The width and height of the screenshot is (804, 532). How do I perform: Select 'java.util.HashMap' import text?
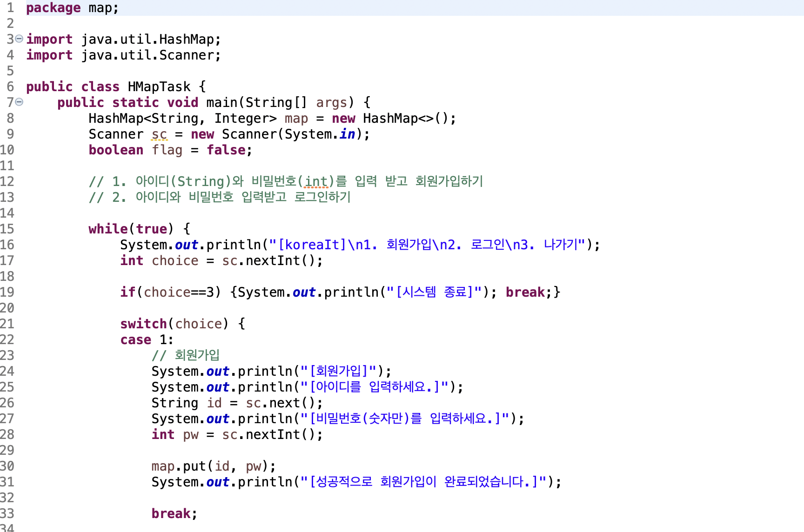tap(147, 40)
